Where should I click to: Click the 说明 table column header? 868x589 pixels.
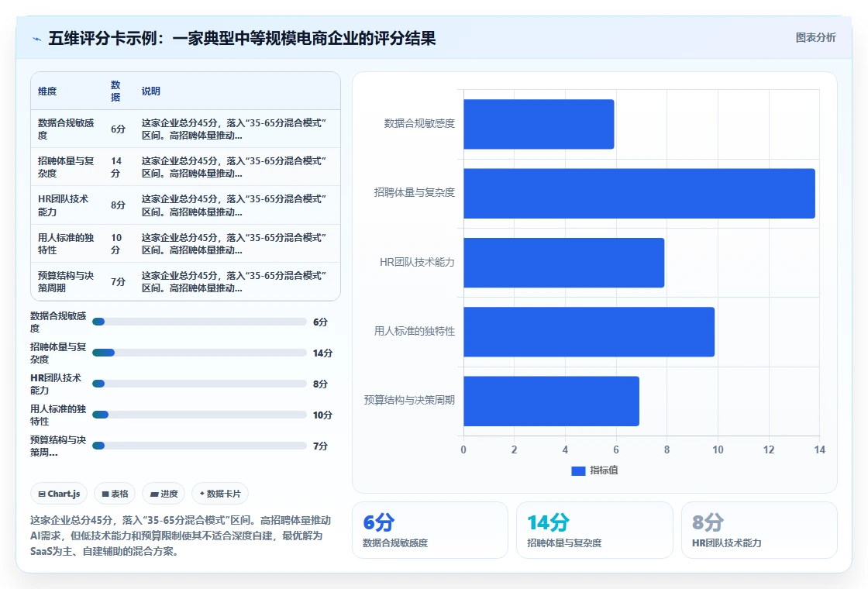150,91
